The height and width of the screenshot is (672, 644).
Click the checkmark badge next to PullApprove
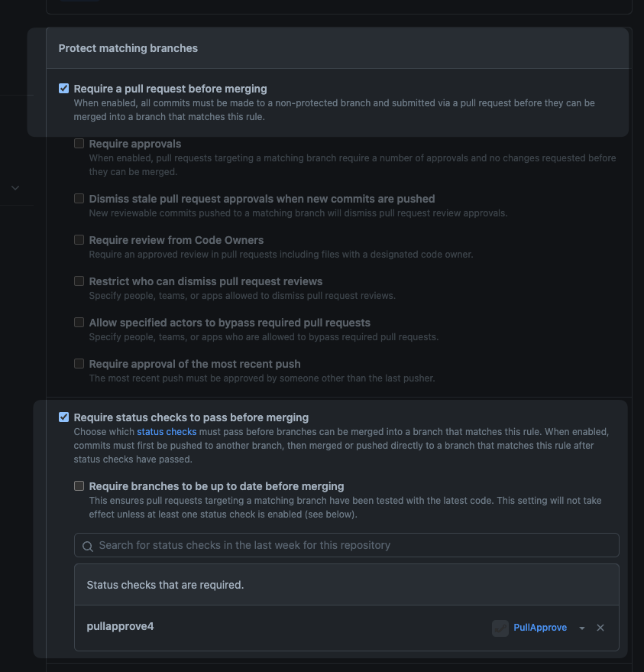(500, 628)
